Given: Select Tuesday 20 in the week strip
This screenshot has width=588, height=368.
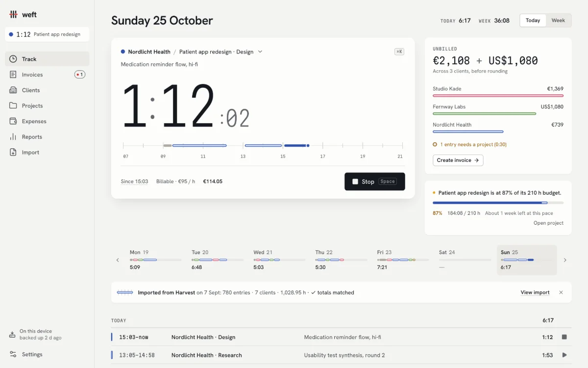Looking at the screenshot, I should [218, 260].
